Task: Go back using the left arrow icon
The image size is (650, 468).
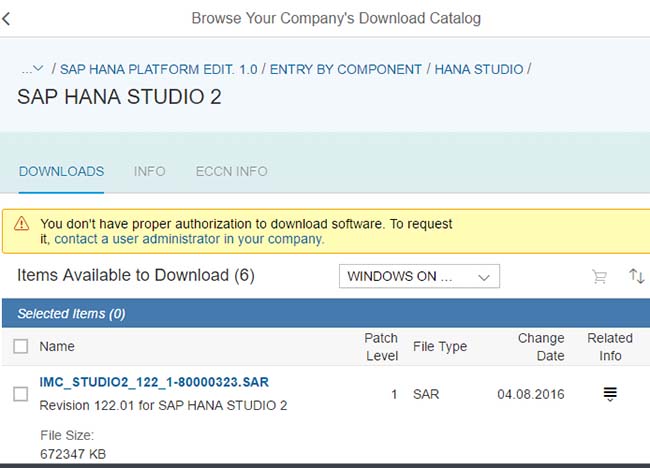Action: pyautogui.click(x=6, y=19)
